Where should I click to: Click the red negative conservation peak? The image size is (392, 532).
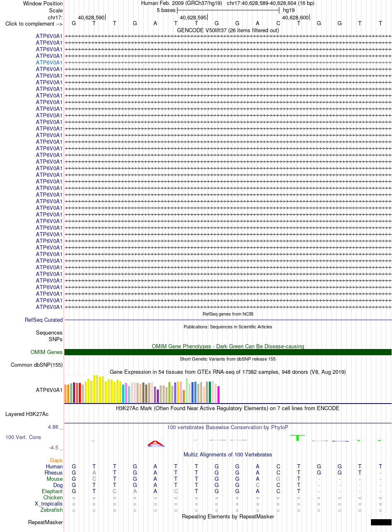[x=156, y=444]
